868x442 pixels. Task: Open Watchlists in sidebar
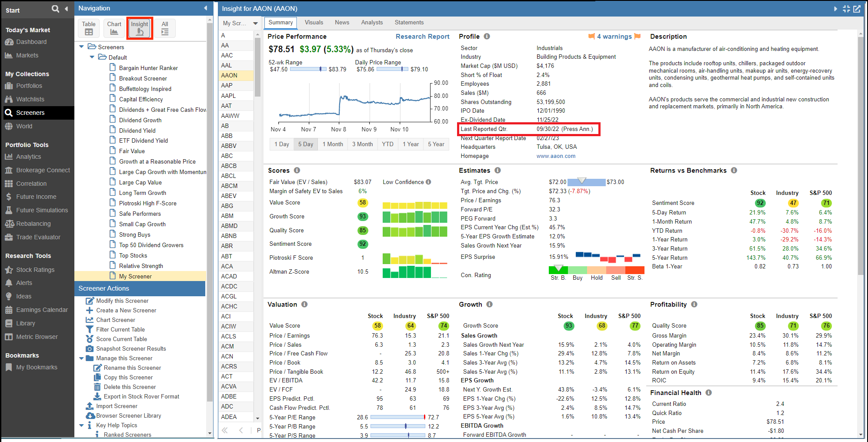coord(30,99)
